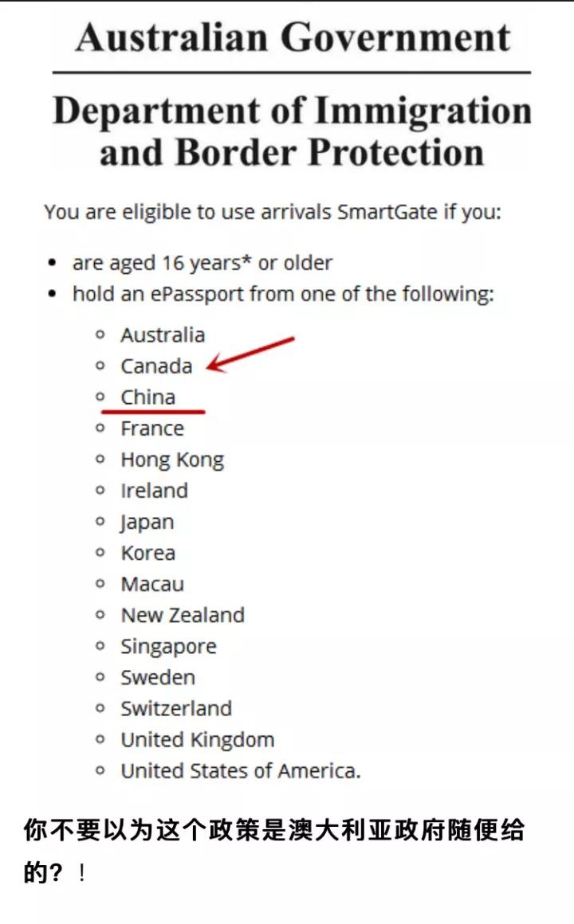Click the red underline beneath China
This screenshot has height=924, width=574.
153,412
